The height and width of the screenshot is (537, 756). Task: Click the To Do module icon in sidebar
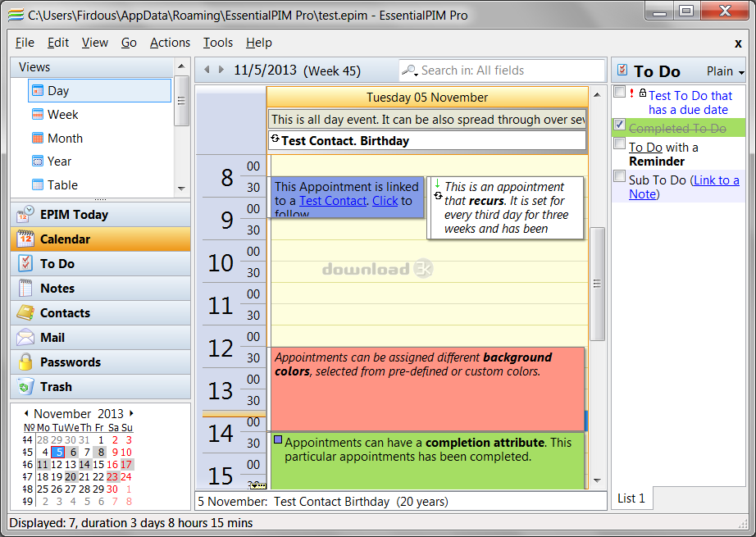[x=25, y=264]
